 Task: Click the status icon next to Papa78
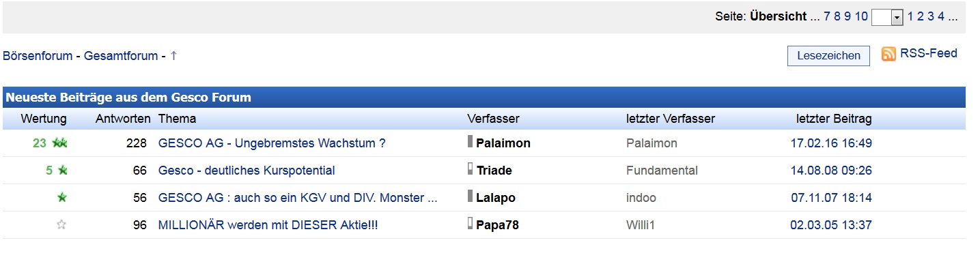coord(470,223)
